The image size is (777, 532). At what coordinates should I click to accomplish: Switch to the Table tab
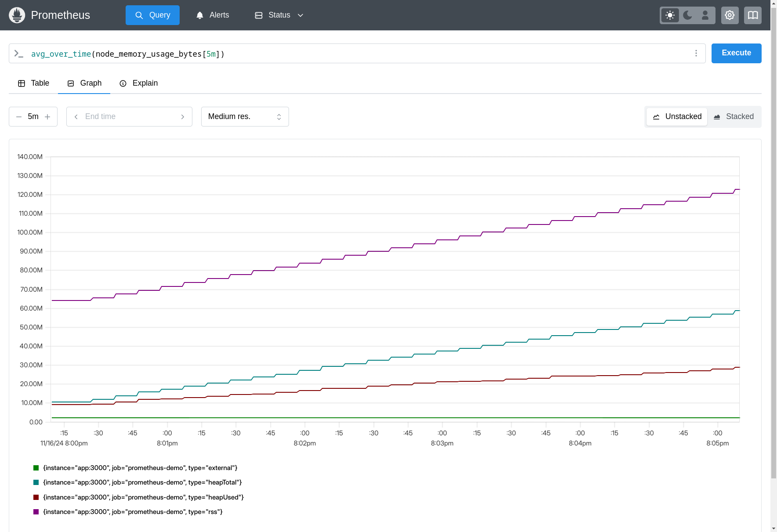[x=33, y=83]
